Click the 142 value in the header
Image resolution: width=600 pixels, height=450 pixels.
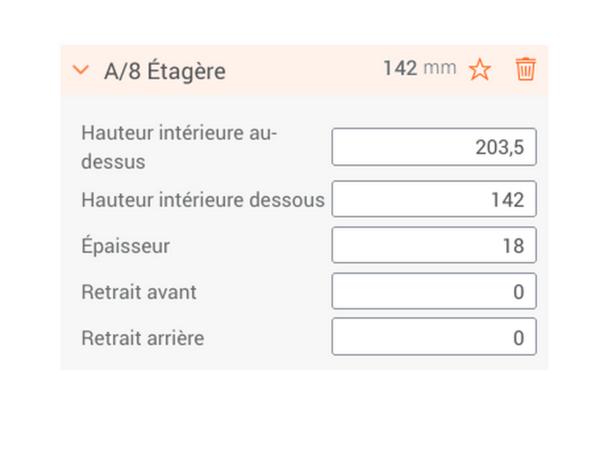[399, 69]
